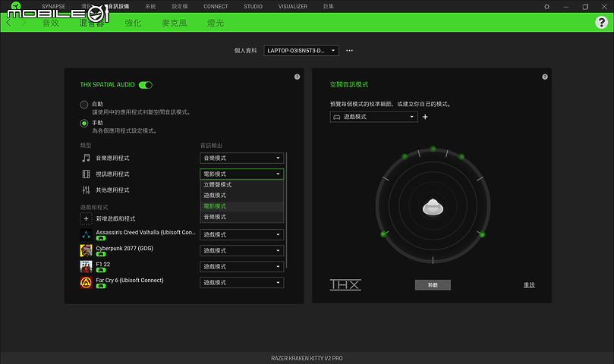Image resolution: width=614 pixels, height=364 pixels.
Task: Choose 音樂模式 from the open list
Action: 241,217
